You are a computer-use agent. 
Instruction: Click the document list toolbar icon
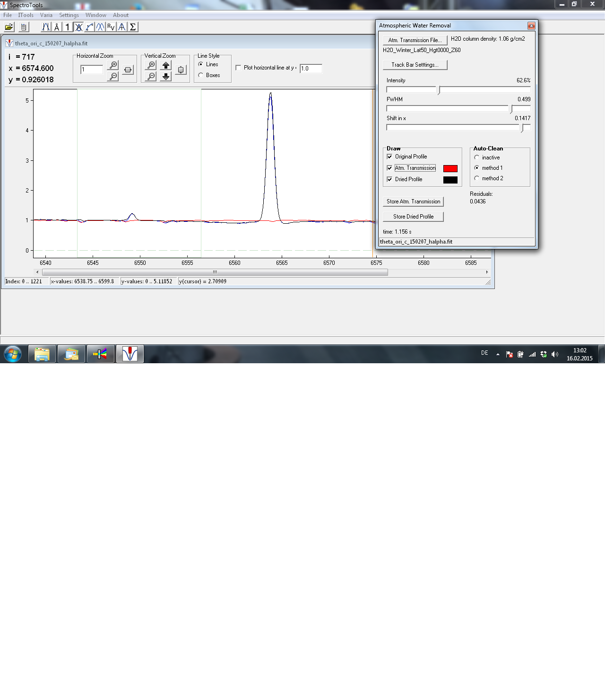(x=23, y=27)
